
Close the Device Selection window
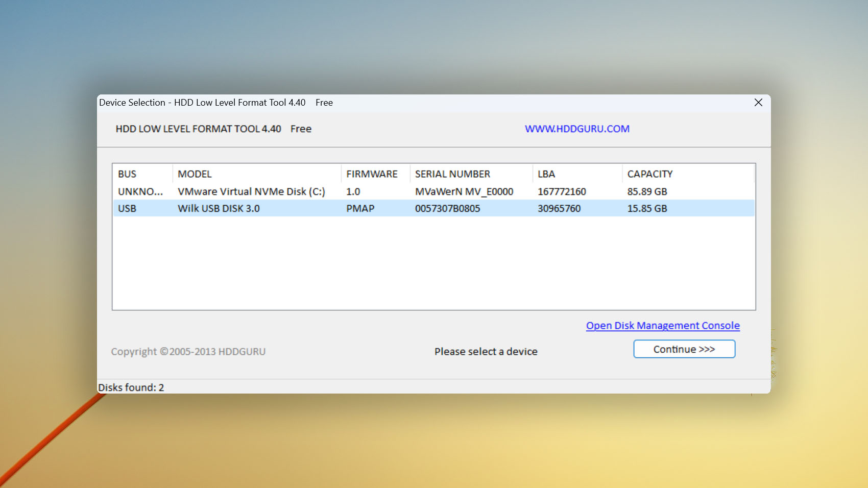point(758,103)
